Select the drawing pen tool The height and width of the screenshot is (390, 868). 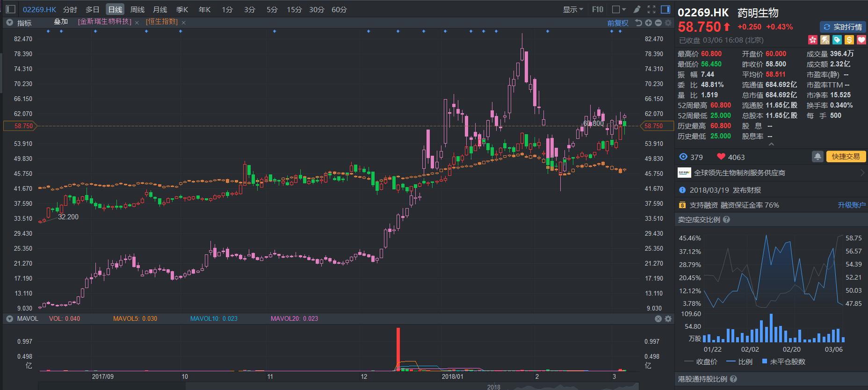click(x=637, y=9)
